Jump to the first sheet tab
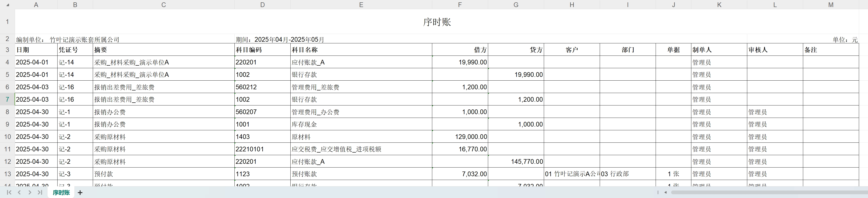 click(9, 192)
